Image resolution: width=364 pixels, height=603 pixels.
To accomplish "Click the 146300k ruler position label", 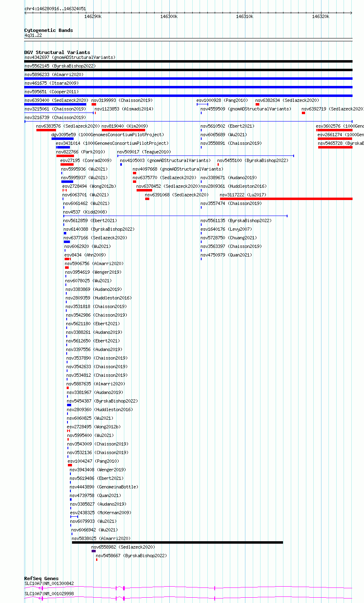I will click(x=169, y=16).
